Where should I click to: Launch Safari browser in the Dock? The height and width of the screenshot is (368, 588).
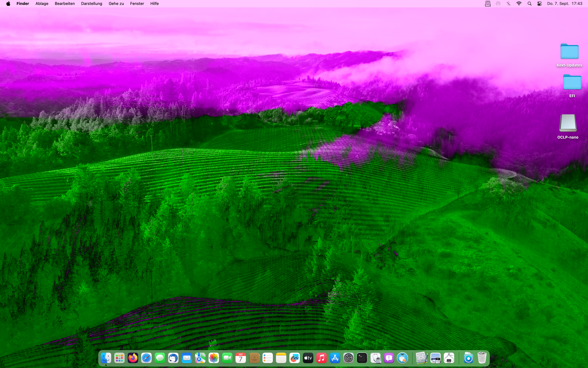(146, 358)
